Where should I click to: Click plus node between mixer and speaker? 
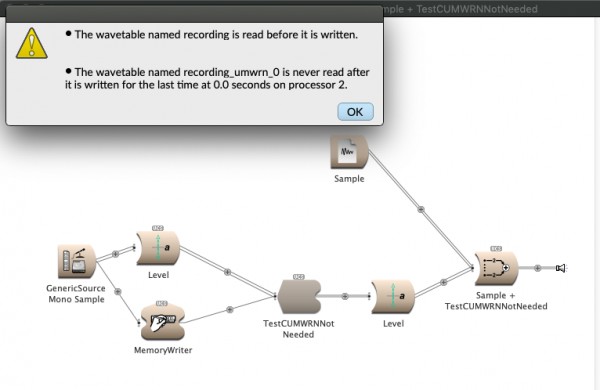[537, 268]
